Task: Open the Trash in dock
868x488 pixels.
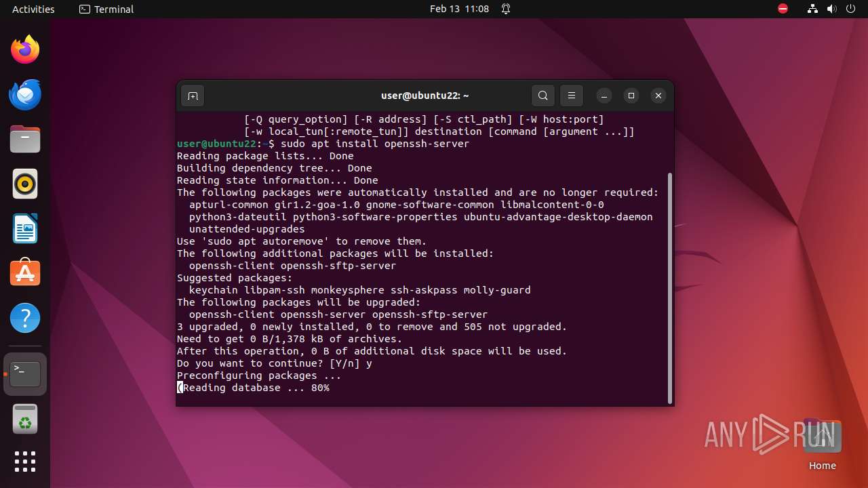Action: (25, 419)
